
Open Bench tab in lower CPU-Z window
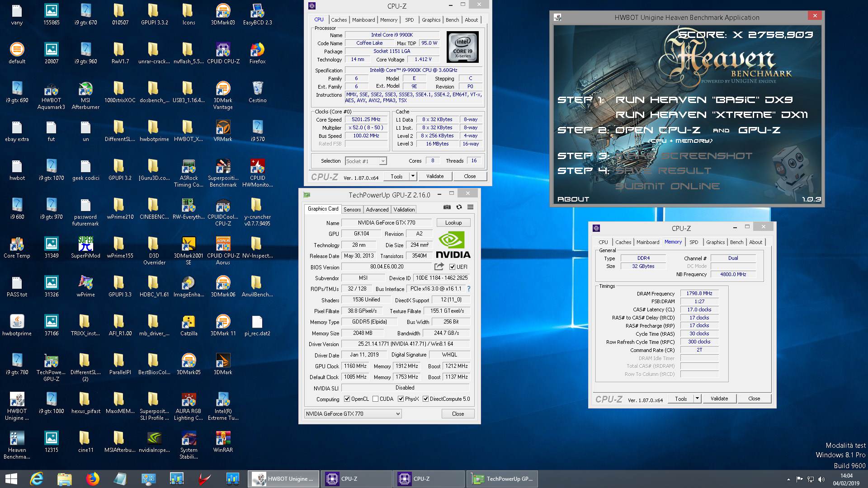(736, 242)
